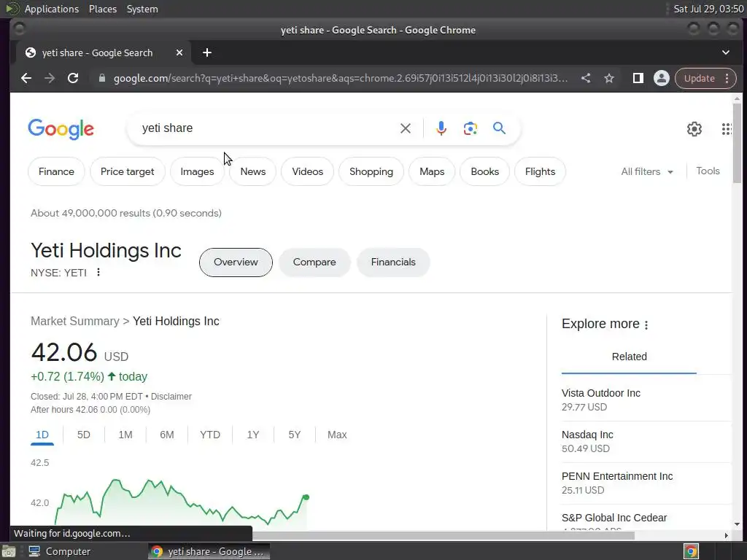Switch to Images results
The width and height of the screenshot is (747, 560).
click(197, 171)
